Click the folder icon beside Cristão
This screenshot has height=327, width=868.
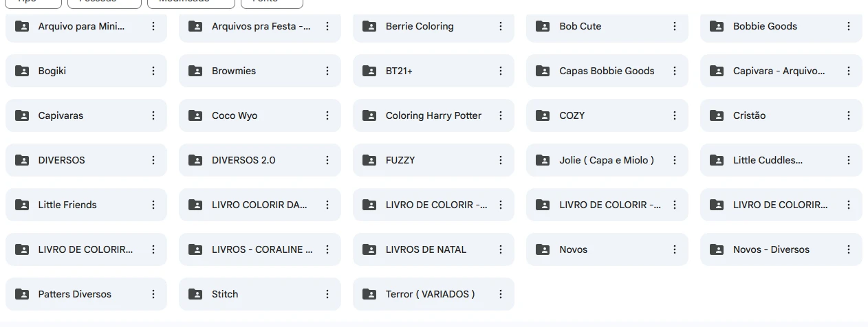coord(717,115)
